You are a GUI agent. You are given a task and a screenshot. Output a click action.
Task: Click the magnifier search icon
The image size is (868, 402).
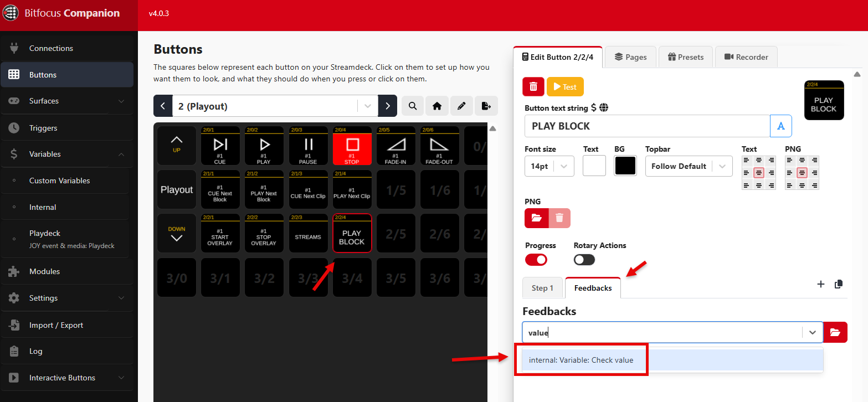(x=413, y=106)
